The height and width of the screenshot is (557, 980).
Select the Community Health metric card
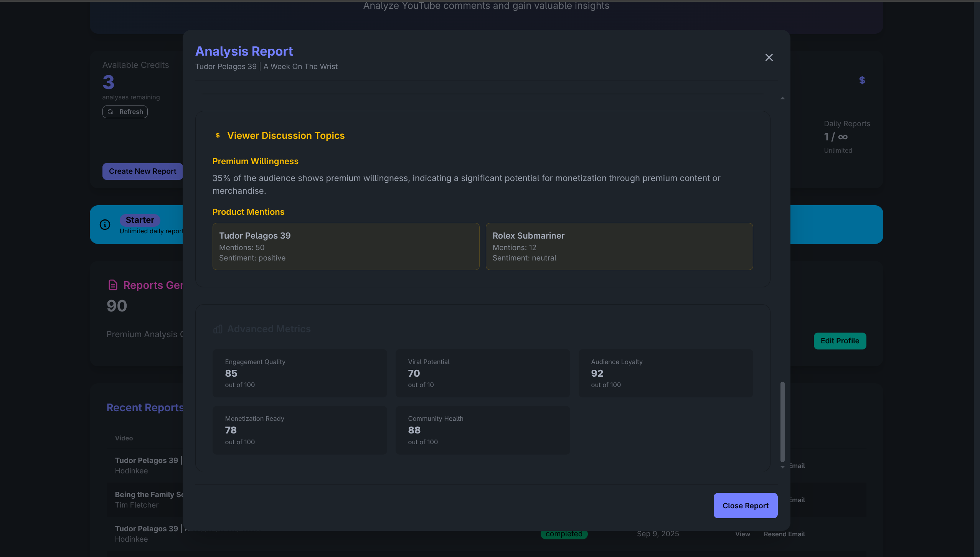(482, 430)
